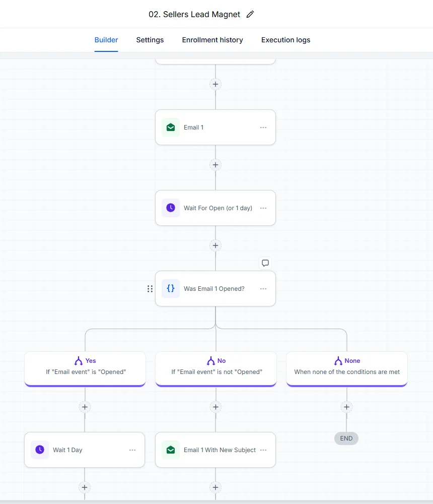Open the Wait For Open (or 1 day) step
The height and width of the screenshot is (504, 433).
tap(215, 208)
